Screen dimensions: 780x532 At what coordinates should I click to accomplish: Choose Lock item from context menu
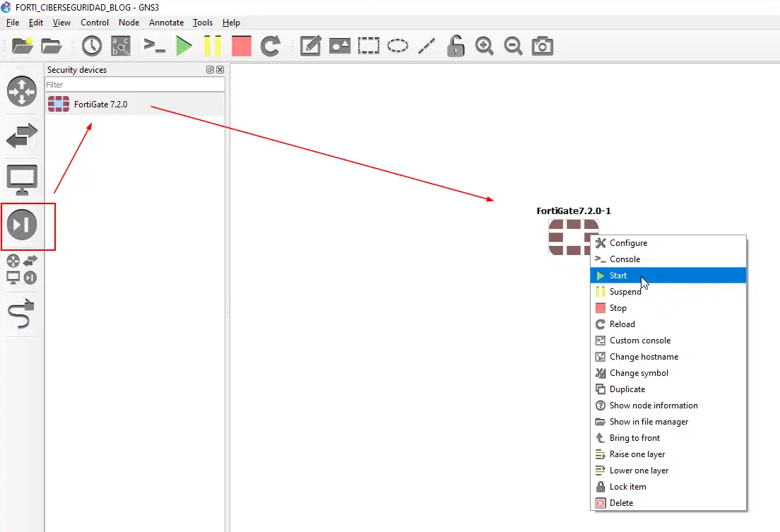coord(668,487)
